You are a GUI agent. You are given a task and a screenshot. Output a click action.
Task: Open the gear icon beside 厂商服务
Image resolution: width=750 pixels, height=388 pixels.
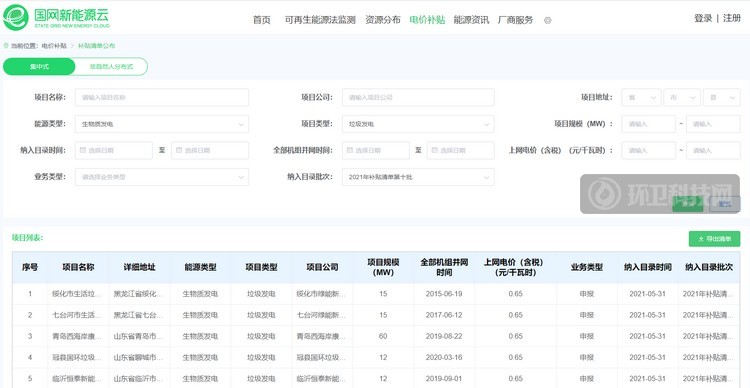[x=548, y=20]
